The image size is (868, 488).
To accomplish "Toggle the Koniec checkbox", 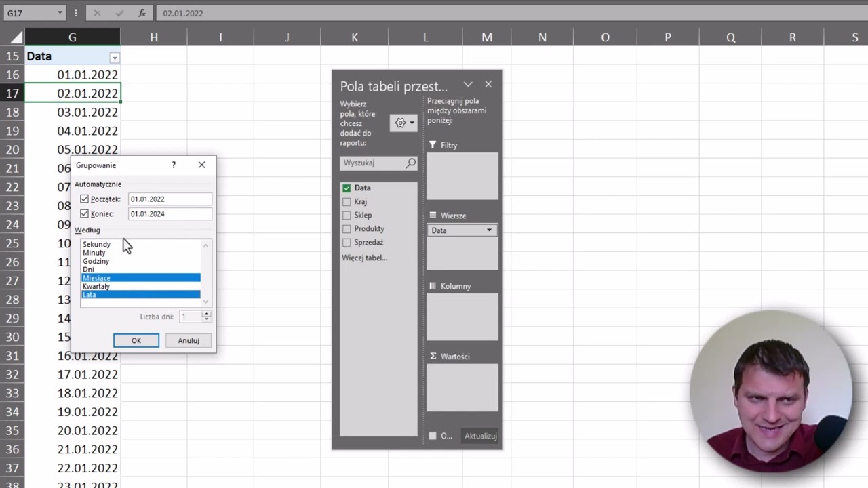I will click(84, 213).
